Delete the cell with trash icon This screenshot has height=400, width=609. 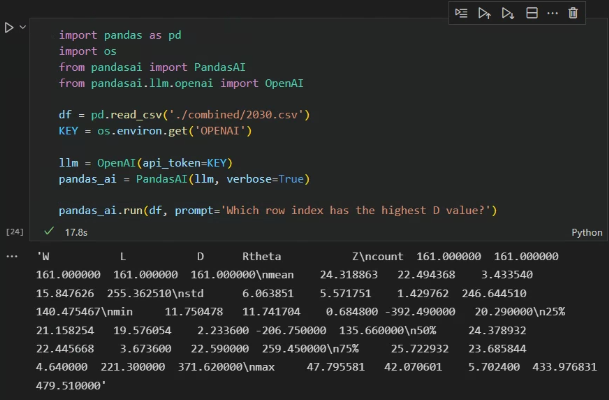[x=573, y=13]
